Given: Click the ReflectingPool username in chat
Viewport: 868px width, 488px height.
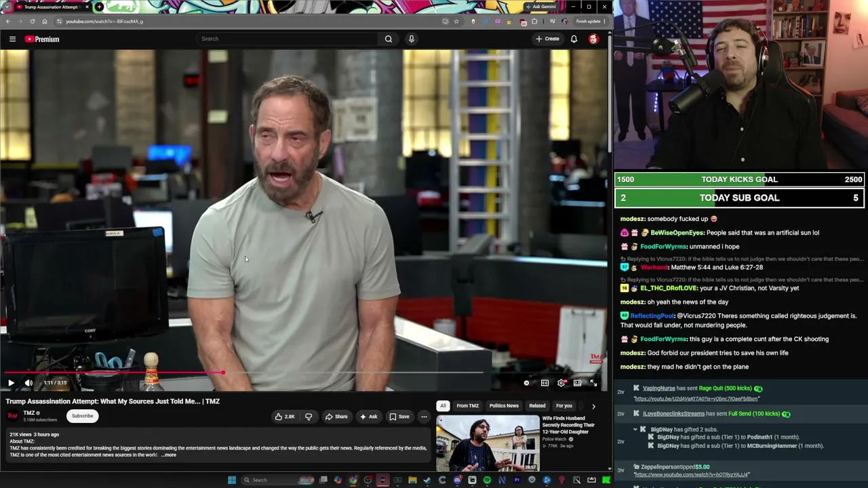Looking at the screenshot, I should (x=652, y=316).
